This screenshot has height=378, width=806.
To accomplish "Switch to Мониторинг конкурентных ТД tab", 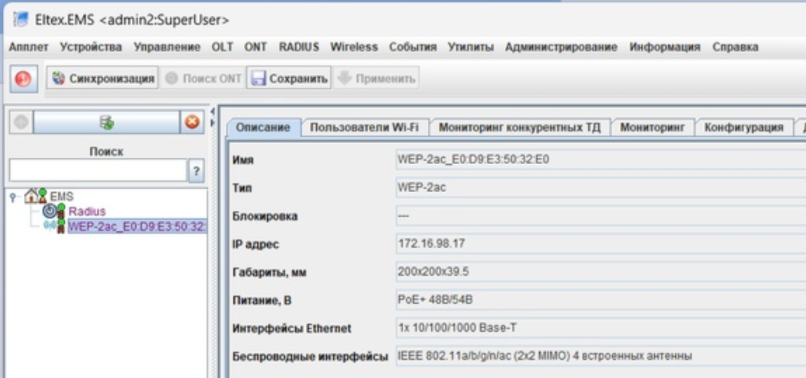I will 519,128.
